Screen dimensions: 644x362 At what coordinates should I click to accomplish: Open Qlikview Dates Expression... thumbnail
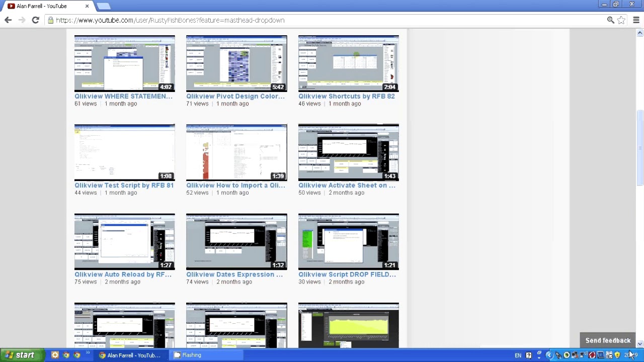pos(236,241)
